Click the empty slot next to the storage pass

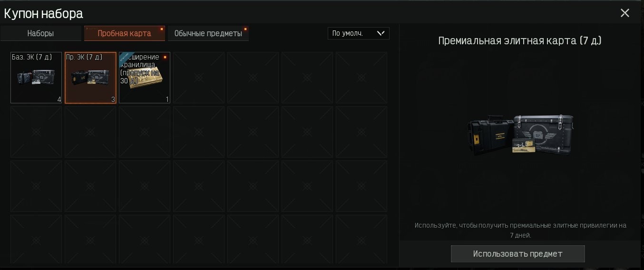199,78
